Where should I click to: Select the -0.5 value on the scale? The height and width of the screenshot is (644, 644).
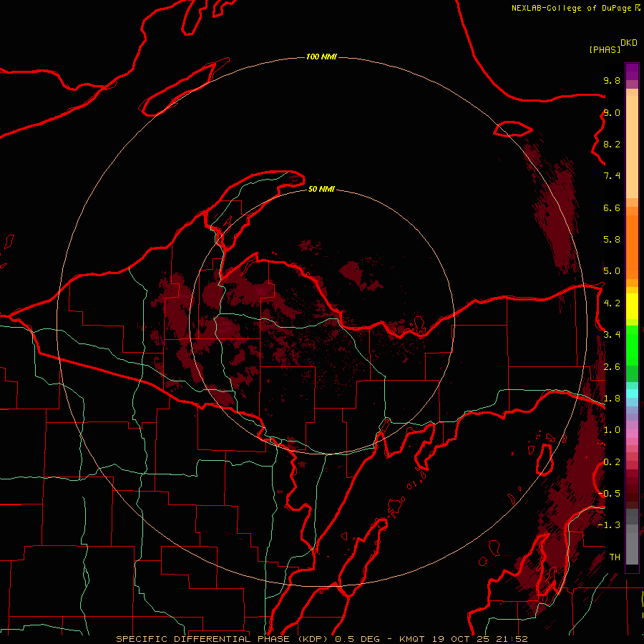tap(609, 493)
